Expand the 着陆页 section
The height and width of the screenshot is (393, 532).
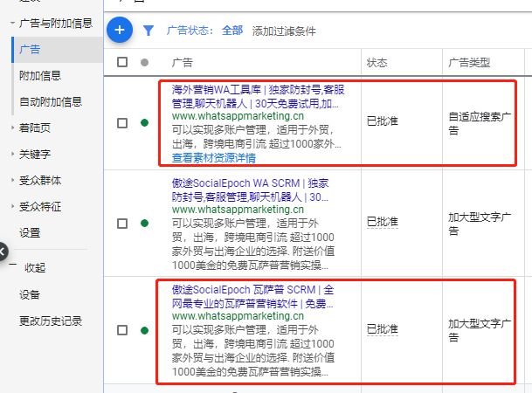click(x=12, y=128)
